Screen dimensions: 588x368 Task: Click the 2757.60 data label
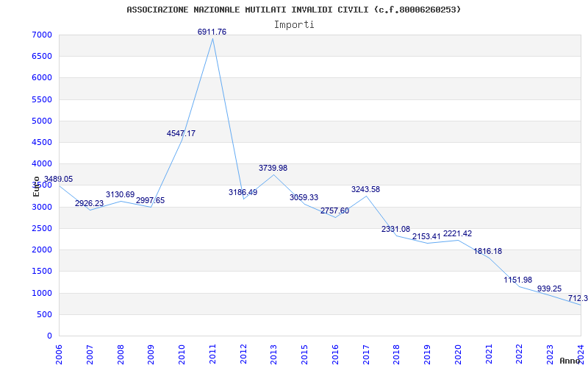[335, 210]
